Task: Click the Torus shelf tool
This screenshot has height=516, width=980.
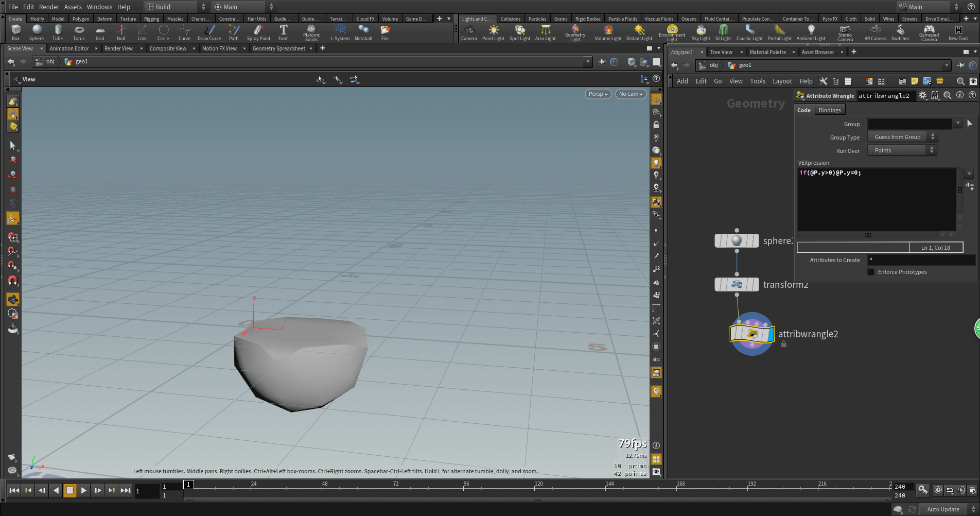Action: point(79,32)
